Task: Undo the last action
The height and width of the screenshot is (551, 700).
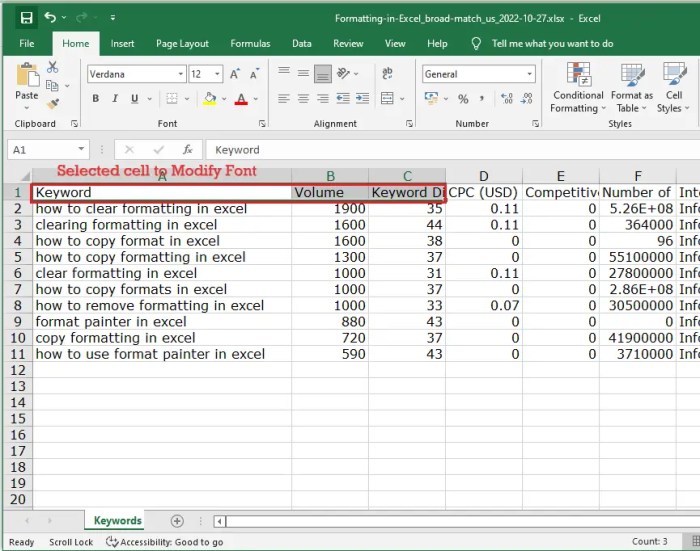Action: (50, 17)
